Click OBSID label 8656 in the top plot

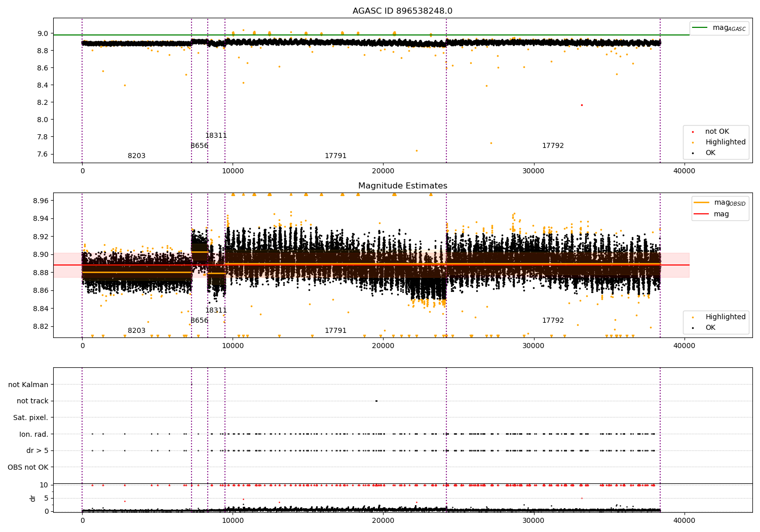200,146
